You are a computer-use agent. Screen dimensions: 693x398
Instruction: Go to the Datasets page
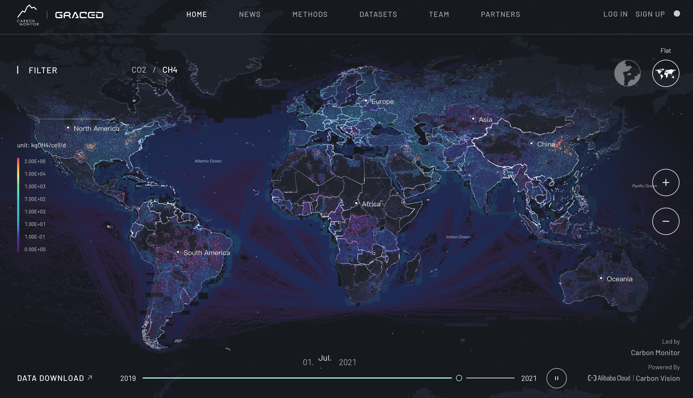coord(378,14)
